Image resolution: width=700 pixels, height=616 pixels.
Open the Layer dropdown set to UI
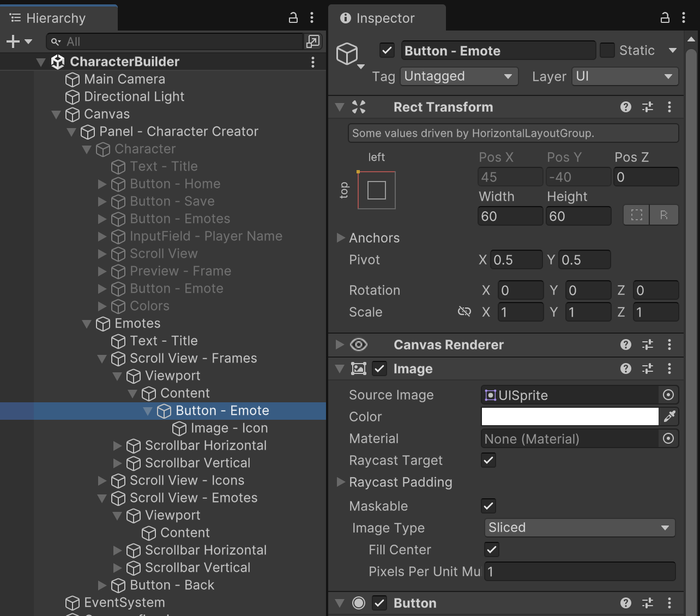tap(625, 76)
